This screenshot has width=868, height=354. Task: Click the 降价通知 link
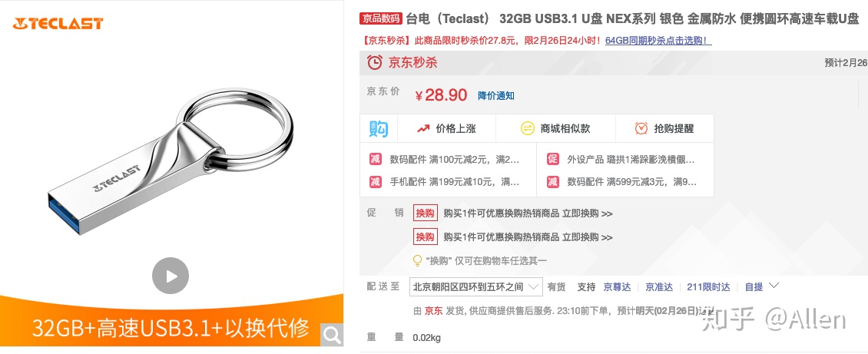pyautogui.click(x=496, y=96)
